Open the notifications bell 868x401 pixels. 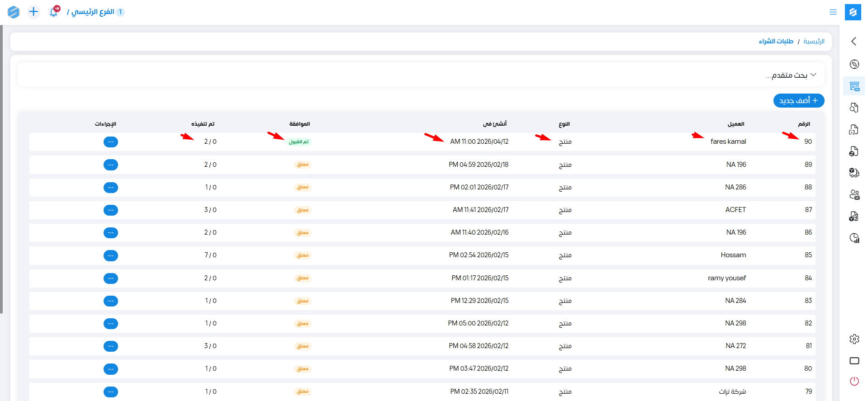53,12
